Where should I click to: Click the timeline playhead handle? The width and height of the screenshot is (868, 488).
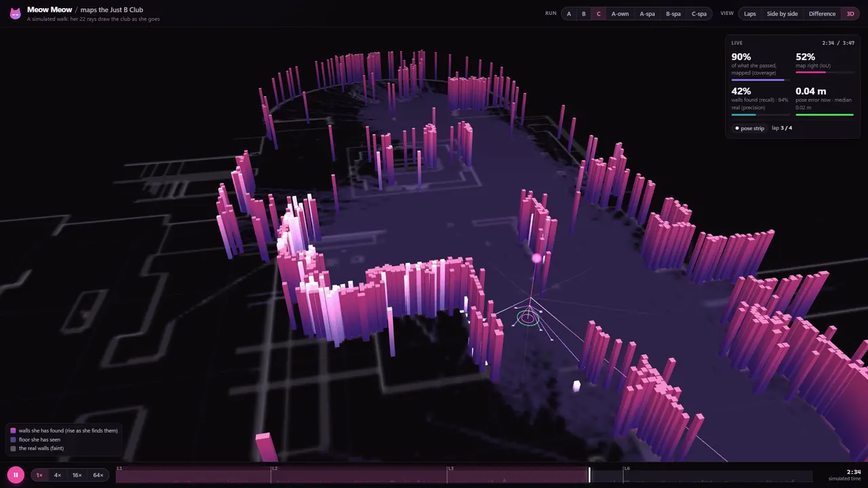589,475
